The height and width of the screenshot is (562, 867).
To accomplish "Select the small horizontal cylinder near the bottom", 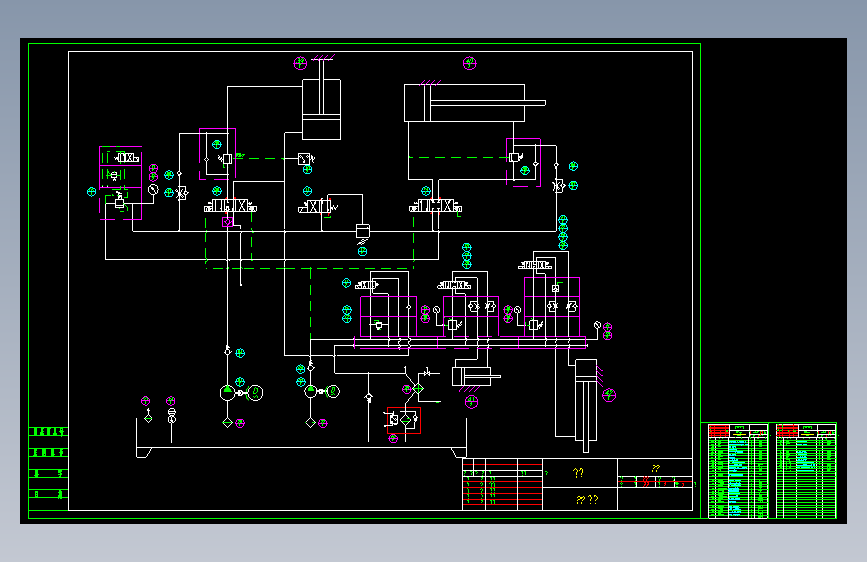I will click(476, 377).
